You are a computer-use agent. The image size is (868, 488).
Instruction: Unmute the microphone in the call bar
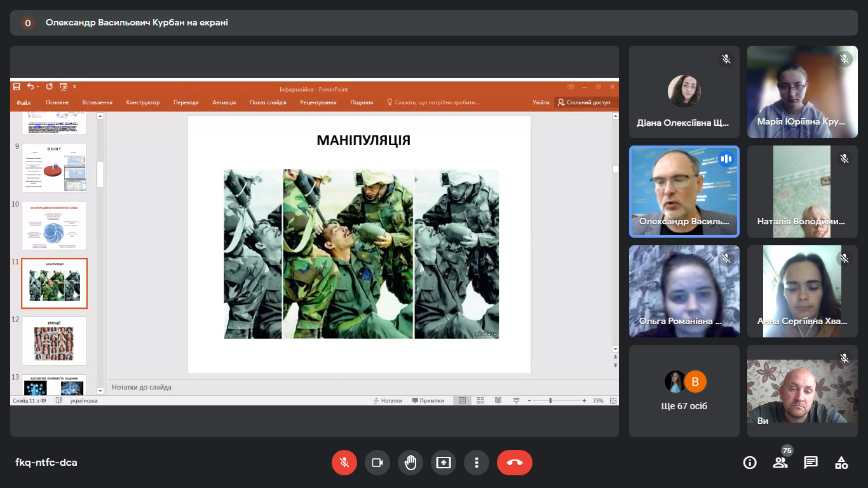point(344,463)
